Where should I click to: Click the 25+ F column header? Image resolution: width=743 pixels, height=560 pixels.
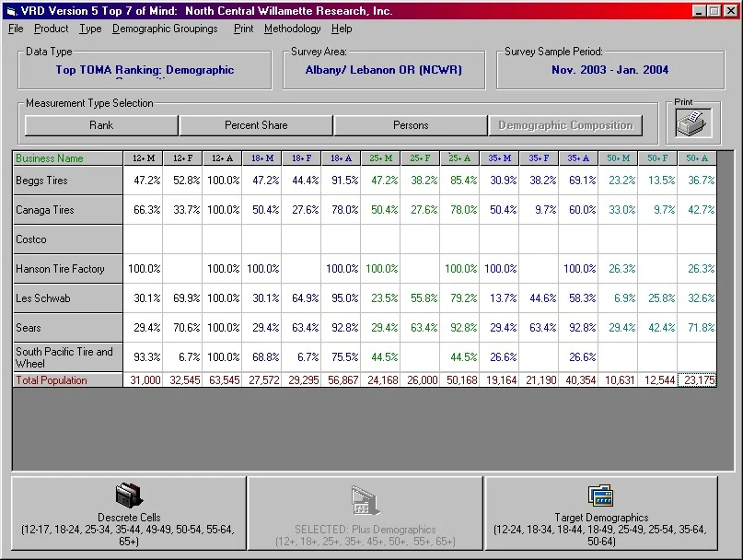[421, 158]
